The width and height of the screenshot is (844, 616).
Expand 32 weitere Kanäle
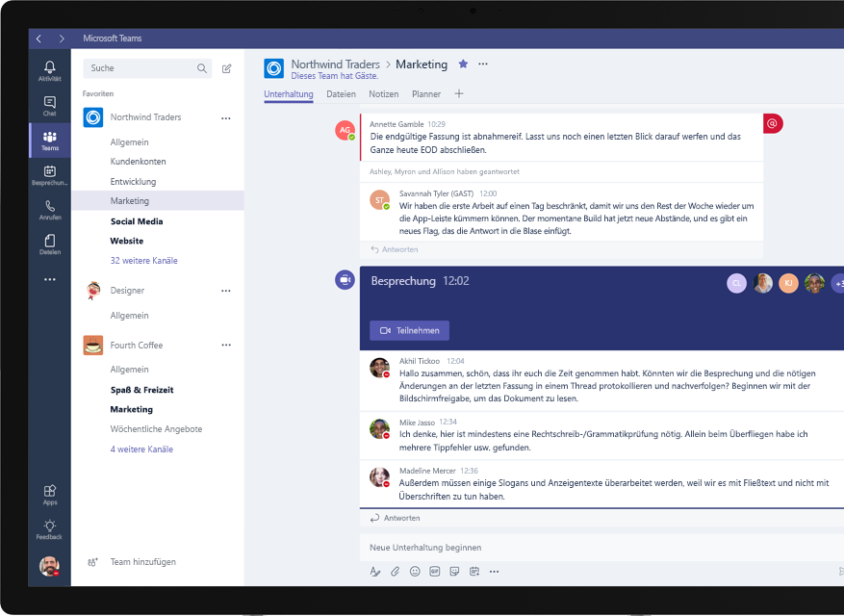coord(143,261)
